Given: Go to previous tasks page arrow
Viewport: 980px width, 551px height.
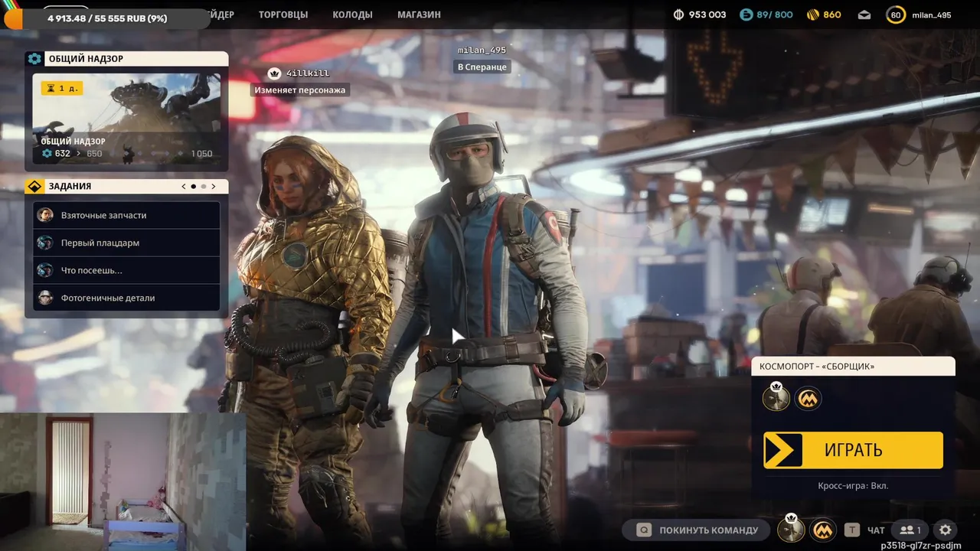Looking at the screenshot, I should pos(184,186).
